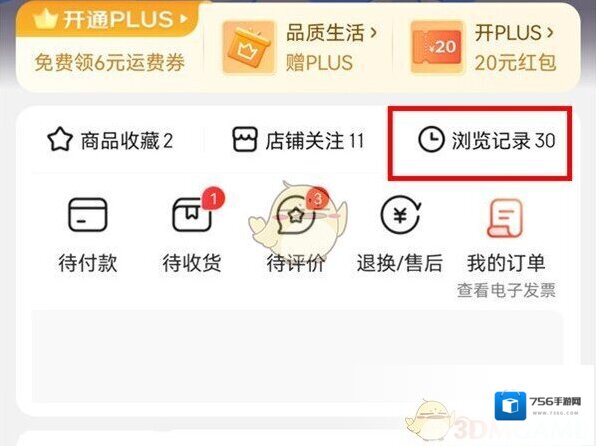Open 开通PLUS membership banner
Image resolution: width=596 pixels, height=446 pixels.
pos(110,19)
